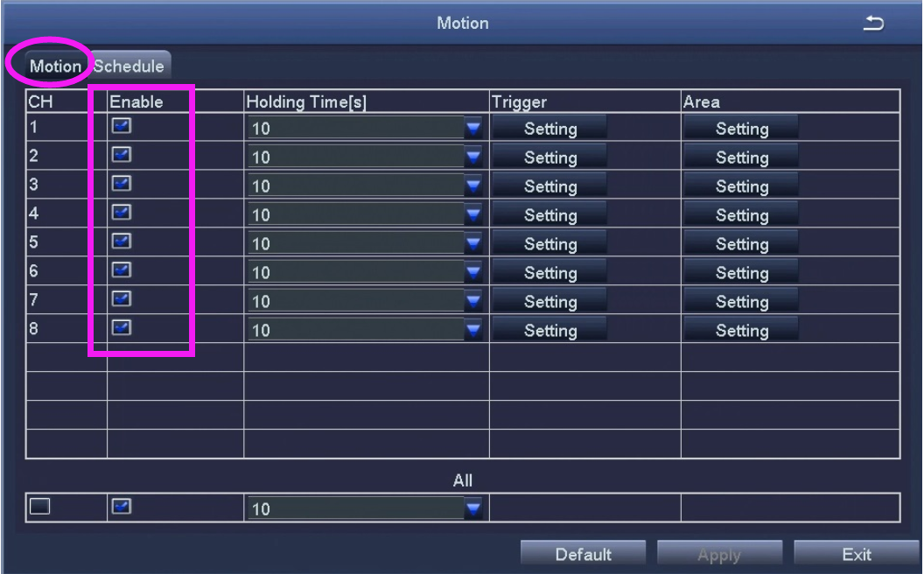Switch to the Schedule tab

click(129, 66)
